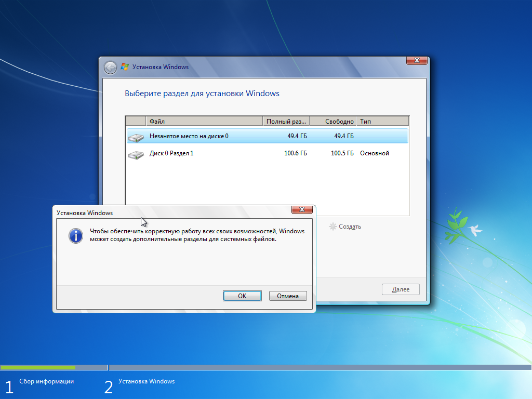Click the Windows flag icon in title bar
The width and height of the screenshot is (532, 399).
point(125,67)
